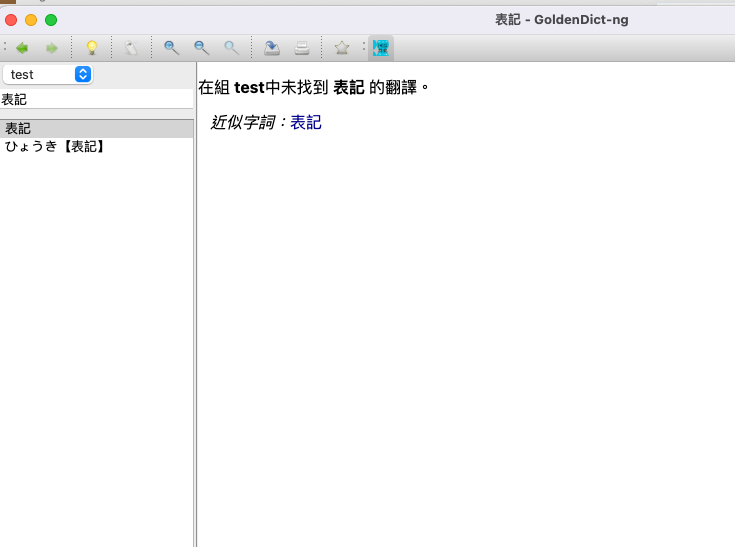This screenshot has width=735, height=547.
Task: Zoom in with the magnifier plus icon
Action: 172,48
